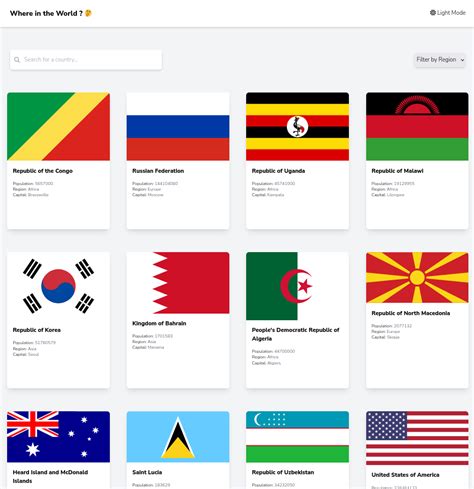Screen dimensions: 474x489
Task: Click the magnifier icon in search box
Action: pos(17,60)
